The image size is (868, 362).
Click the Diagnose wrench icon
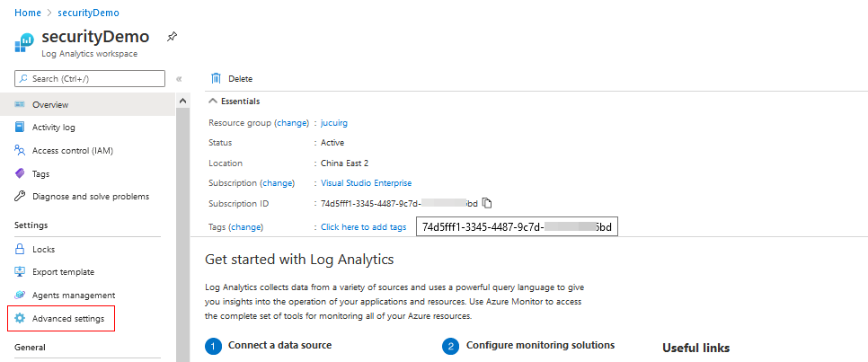[20, 197]
